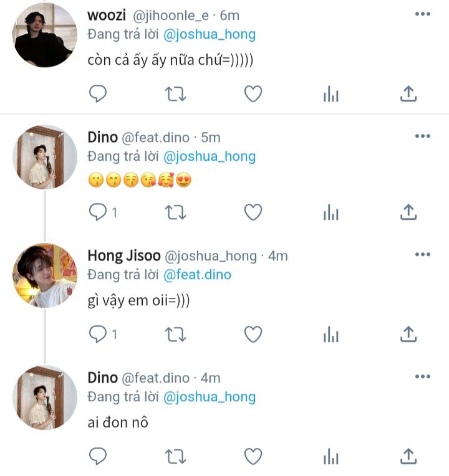This screenshot has height=476, width=449.
Task: Like woozi's tweet
Action: [x=253, y=93]
